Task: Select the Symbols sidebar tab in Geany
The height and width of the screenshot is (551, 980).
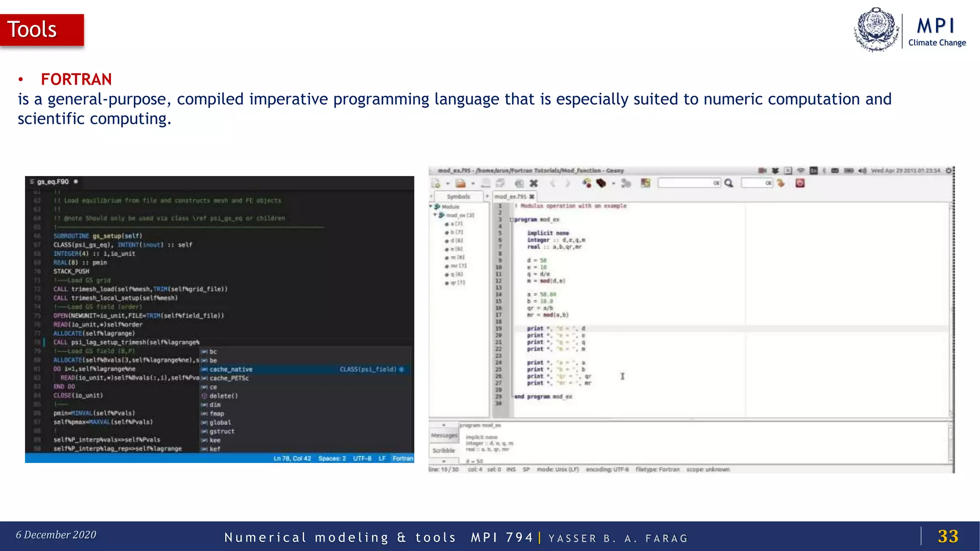Action: click(458, 197)
